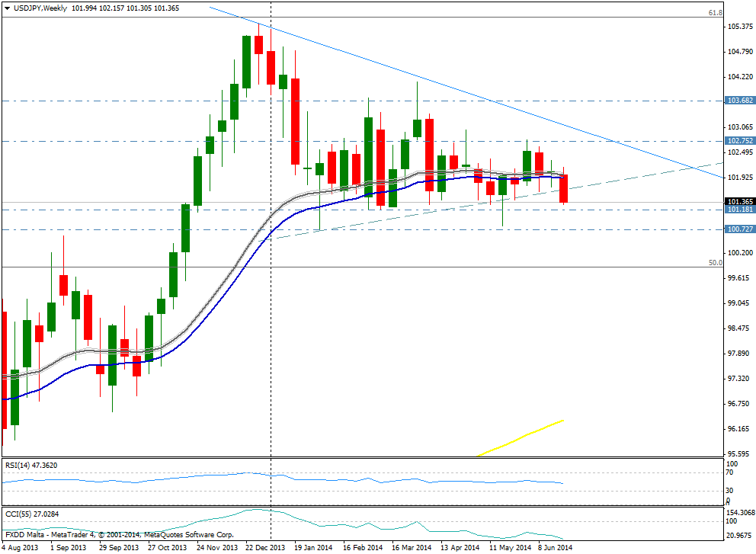The width and height of the screenshot is (756, 554).
Task: Click the RSI scale value 70
Action: pyautogui.click(x=730, y=473)
